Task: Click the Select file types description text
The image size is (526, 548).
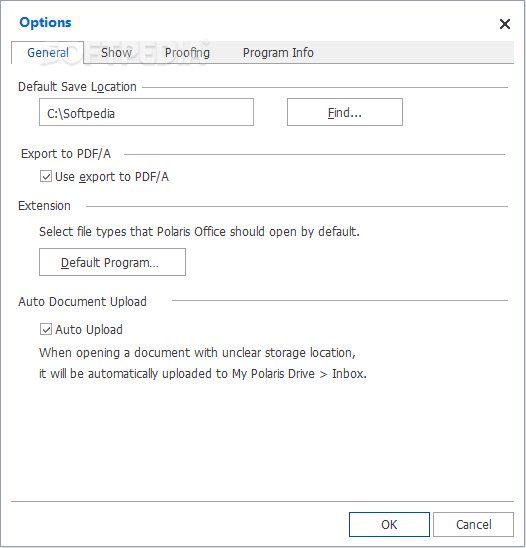Action: coord(199,232)
